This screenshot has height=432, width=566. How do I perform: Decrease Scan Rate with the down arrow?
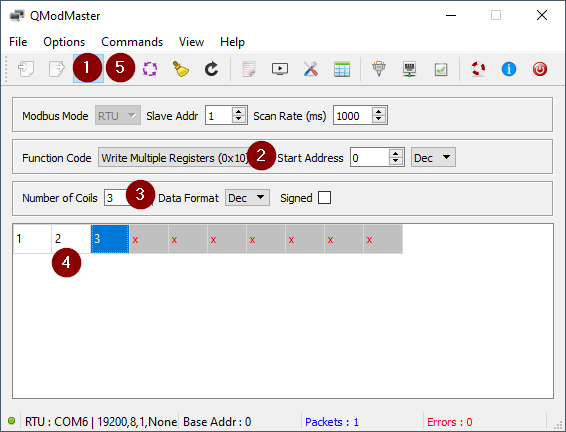[x=379, y=119]
